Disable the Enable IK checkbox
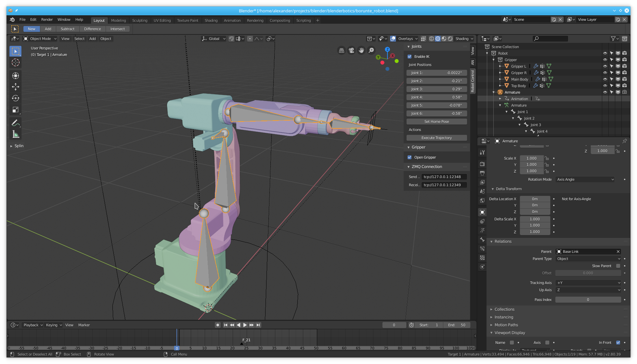Viewport: 637px width, 364px height. (409, 57)
